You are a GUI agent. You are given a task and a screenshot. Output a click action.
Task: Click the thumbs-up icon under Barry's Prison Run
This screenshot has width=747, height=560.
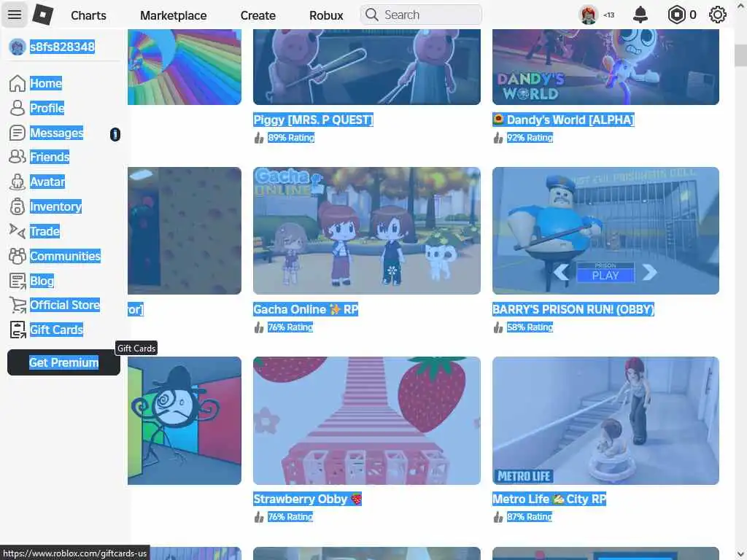click(498, 327)
